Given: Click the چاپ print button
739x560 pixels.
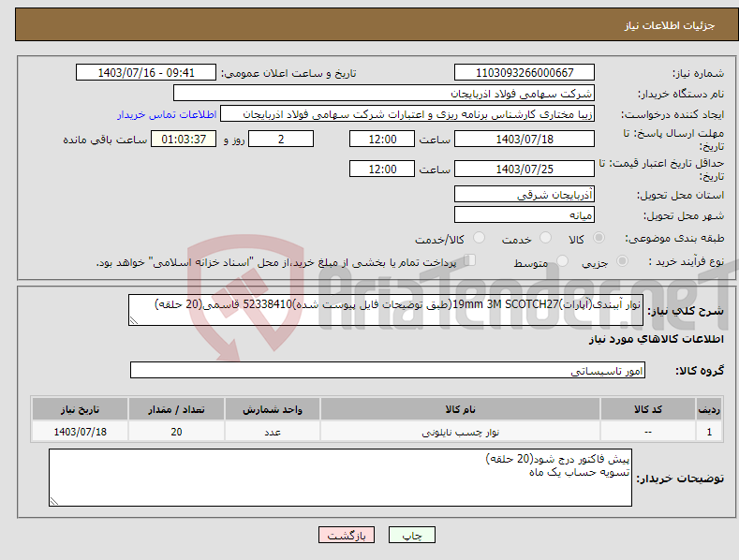Looking at the screenshot, I should 412,535.
